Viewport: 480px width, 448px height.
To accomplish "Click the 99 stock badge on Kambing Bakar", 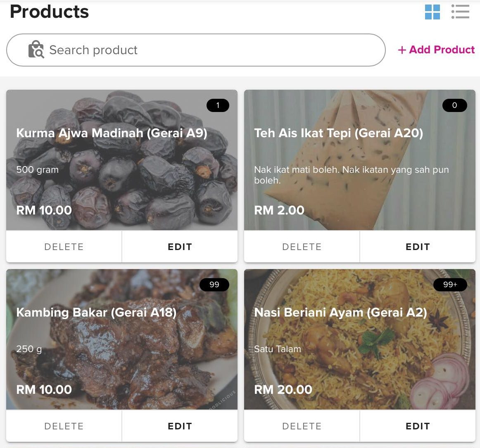I will [x=214, y=285].
